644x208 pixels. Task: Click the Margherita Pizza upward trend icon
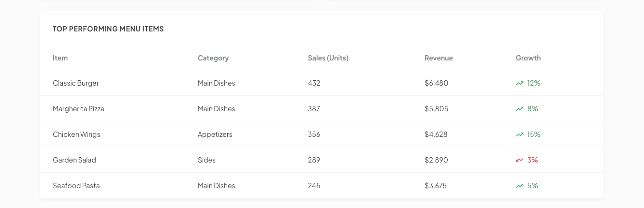click(x=520, y=109)
